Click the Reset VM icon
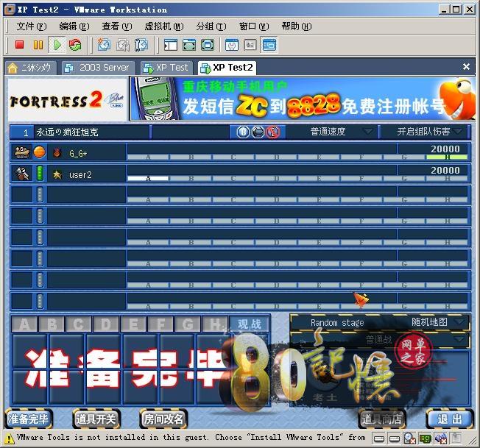Screen dimensions: 480x448 click(75, 45)
